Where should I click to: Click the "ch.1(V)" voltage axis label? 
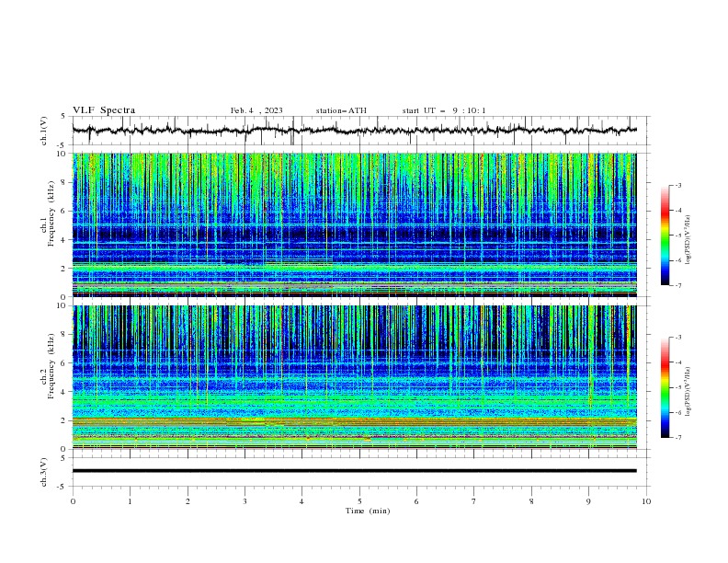click(x=44, y=131)
